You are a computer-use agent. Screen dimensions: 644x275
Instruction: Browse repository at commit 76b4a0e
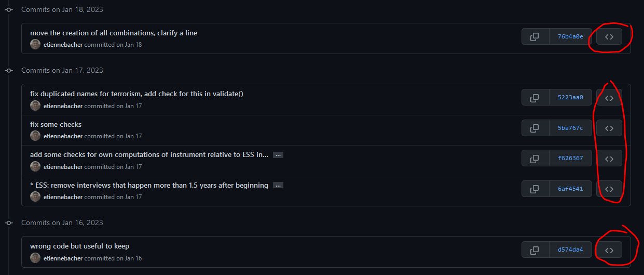pyautogui.click(x=609, y=37)
